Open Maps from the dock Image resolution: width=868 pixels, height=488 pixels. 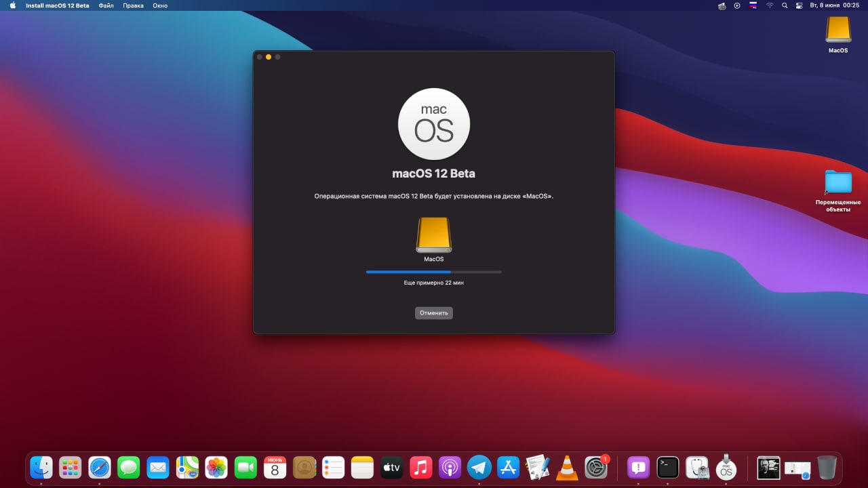pyautogui.click(x=187, y=467)
